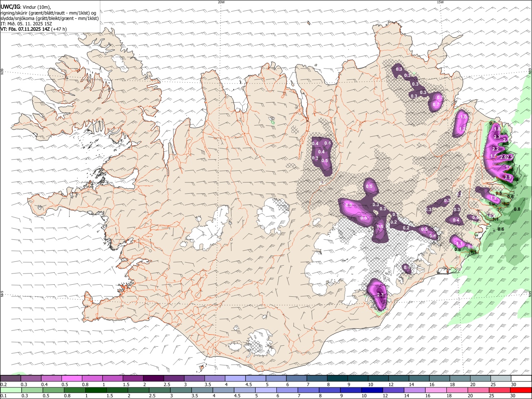Click the '0.2' label on the snow scale
The image size is (532, 399).
pyautogui.click(x=3, y=384)
